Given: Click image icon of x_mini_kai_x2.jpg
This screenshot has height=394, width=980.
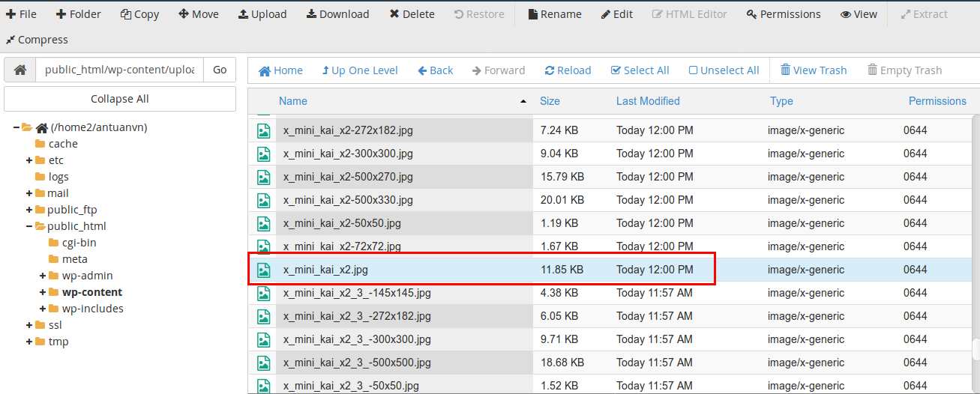Looking at the screenshot, I should [263, 270].
